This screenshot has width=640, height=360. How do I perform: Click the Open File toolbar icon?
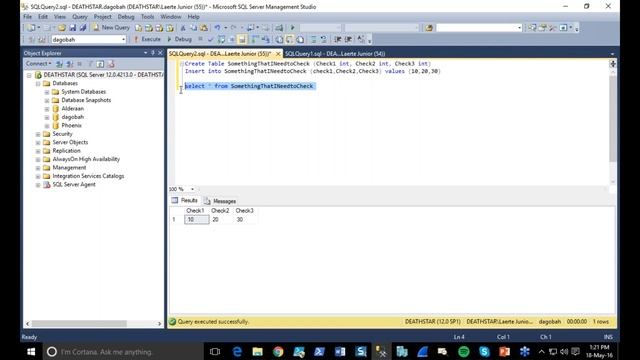click(62, 28)
